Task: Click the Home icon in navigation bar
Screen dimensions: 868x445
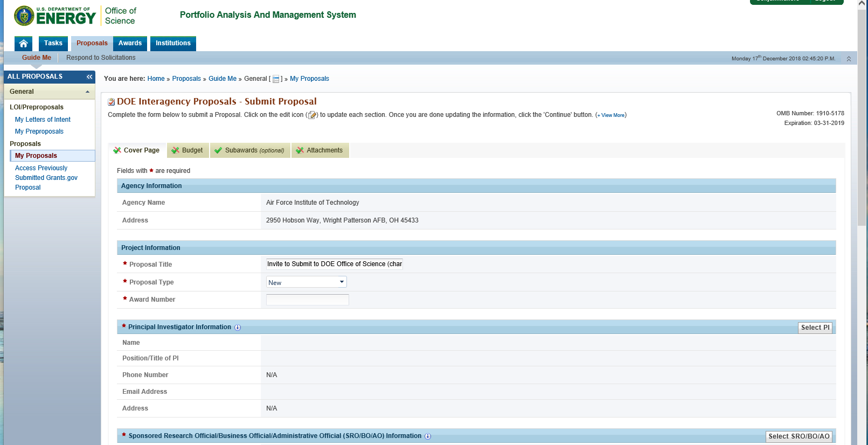Action: tap(23, 43)
